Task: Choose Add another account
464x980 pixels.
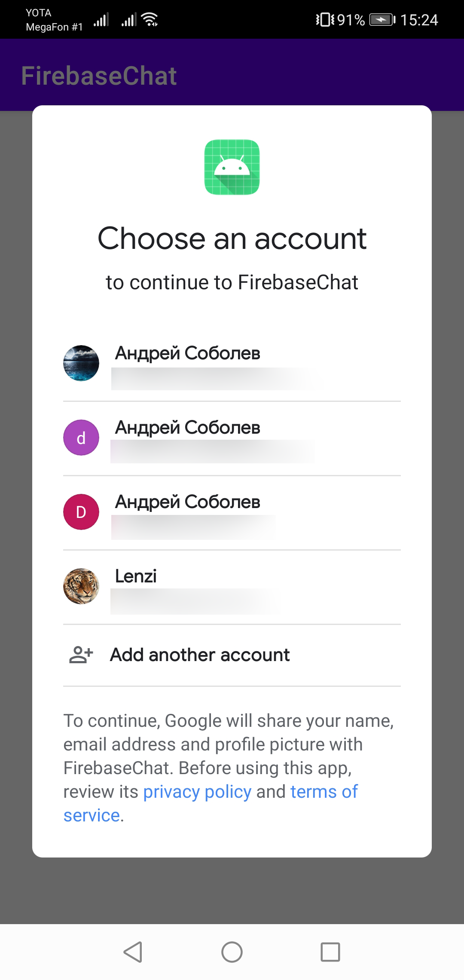Action: [200, 654]
